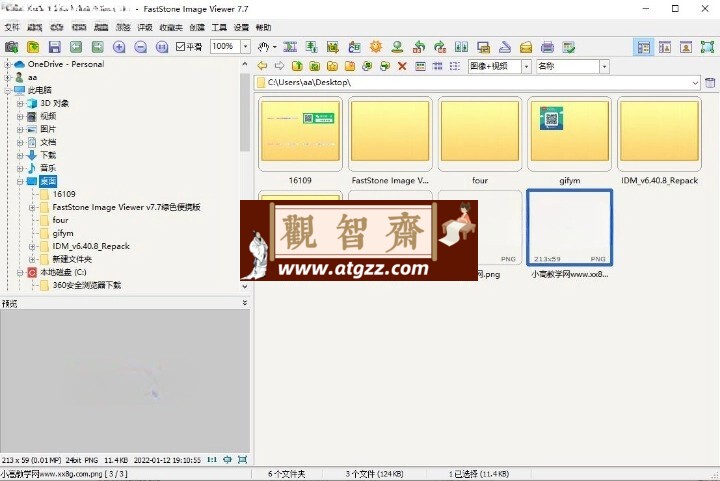Delete the selected file with the red X icon
Screen dimensions: 720x481
pos(402,66)
